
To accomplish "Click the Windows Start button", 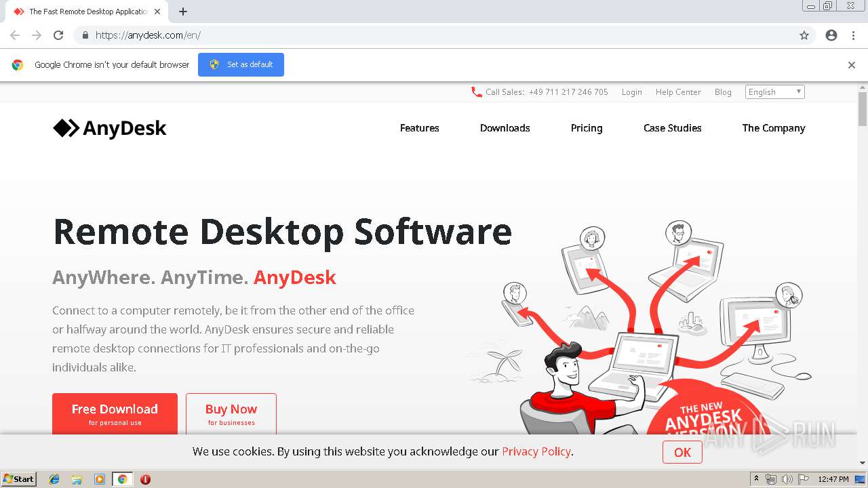I will tap(18, 479).
